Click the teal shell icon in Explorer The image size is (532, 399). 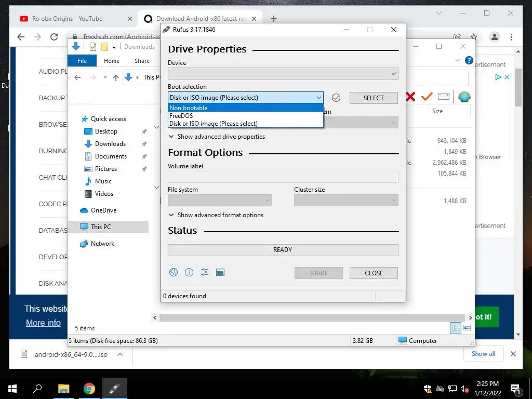pyautogui.click(x=464, y=97)
